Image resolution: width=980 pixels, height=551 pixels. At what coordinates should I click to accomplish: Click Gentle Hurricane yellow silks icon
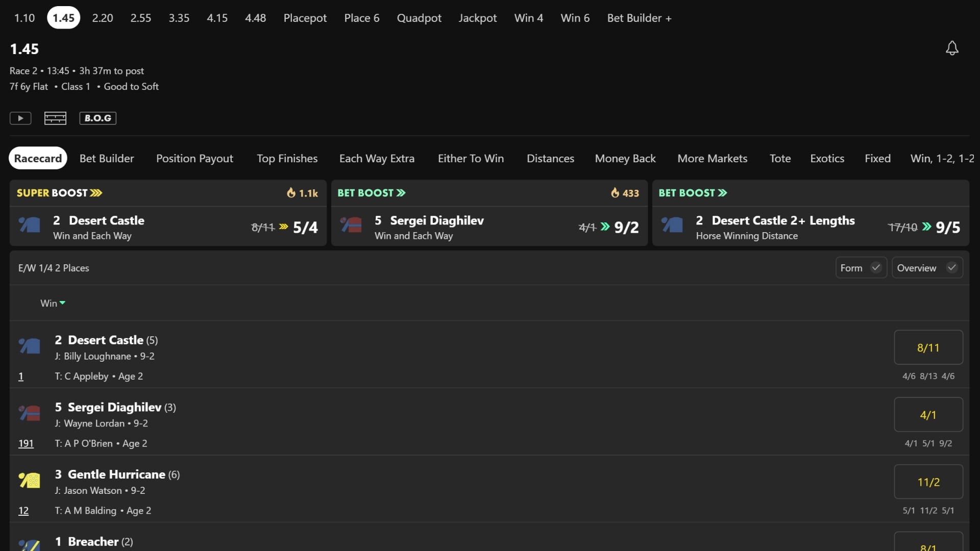tap(30, 480)
